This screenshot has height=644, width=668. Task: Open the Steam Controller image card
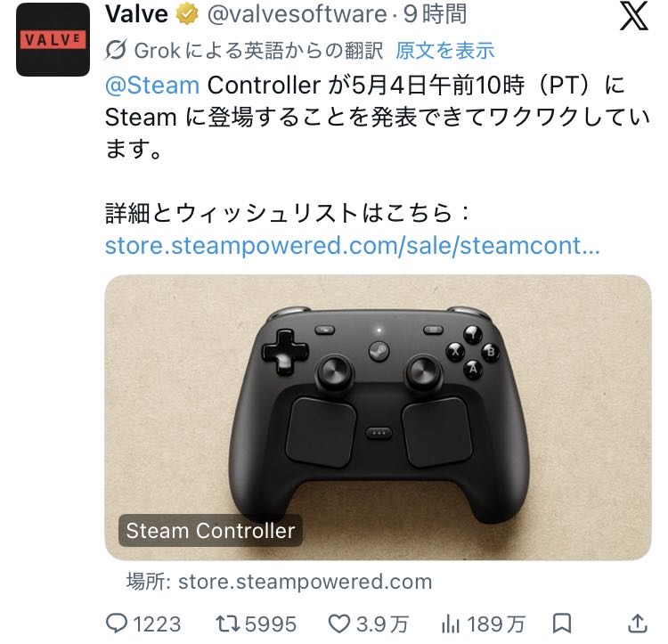click(378, 418)
